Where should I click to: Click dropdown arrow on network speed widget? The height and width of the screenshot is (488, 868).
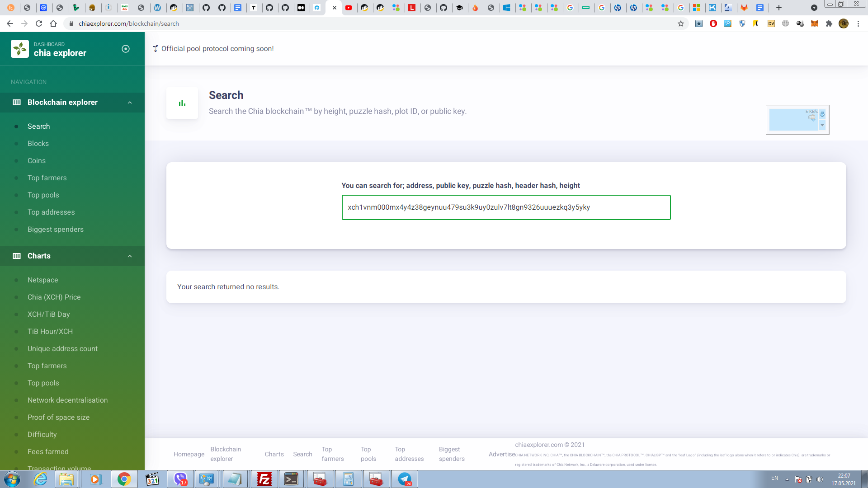[822, 125]
